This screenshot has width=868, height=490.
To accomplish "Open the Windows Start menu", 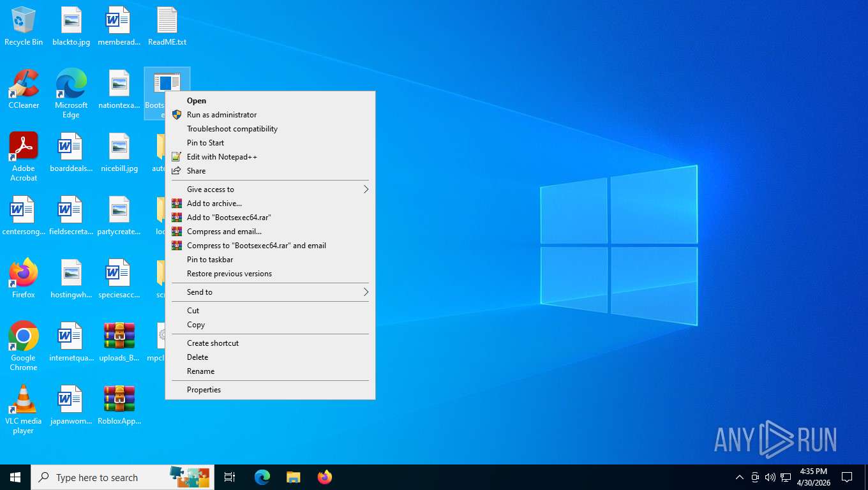I will click(15, 477).
